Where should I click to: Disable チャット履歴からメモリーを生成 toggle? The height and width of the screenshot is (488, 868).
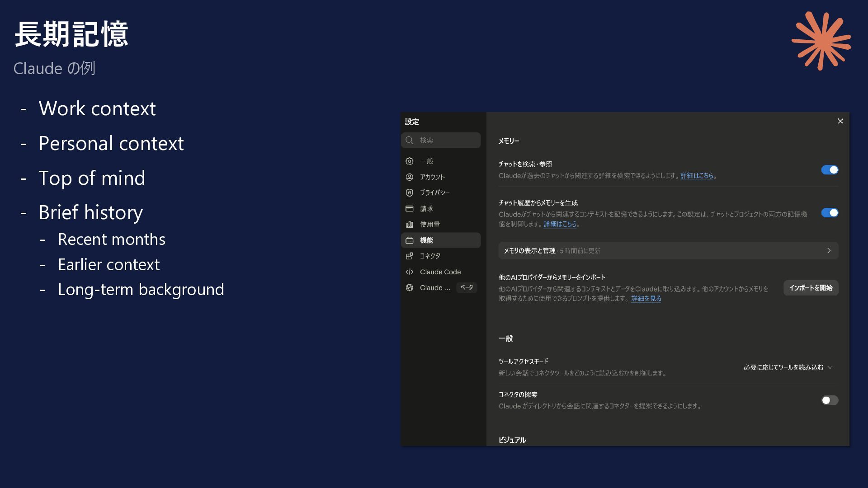coord(830,213)
